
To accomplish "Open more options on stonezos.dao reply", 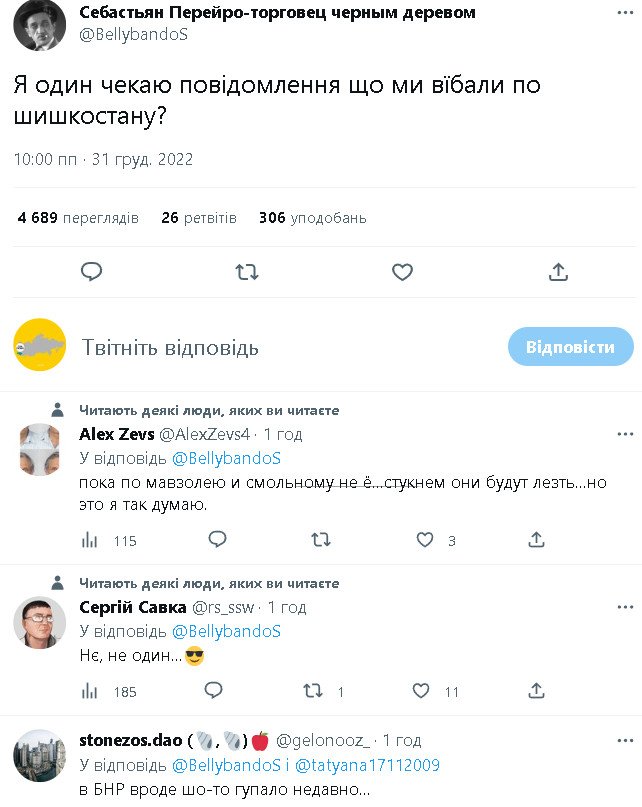I will (625, 741).
